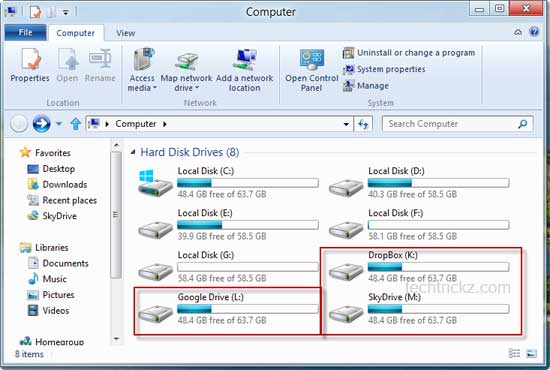Viewport: 550px width, 370px height.
Task: Click the search magnifier icon
Action: [523, 124]
